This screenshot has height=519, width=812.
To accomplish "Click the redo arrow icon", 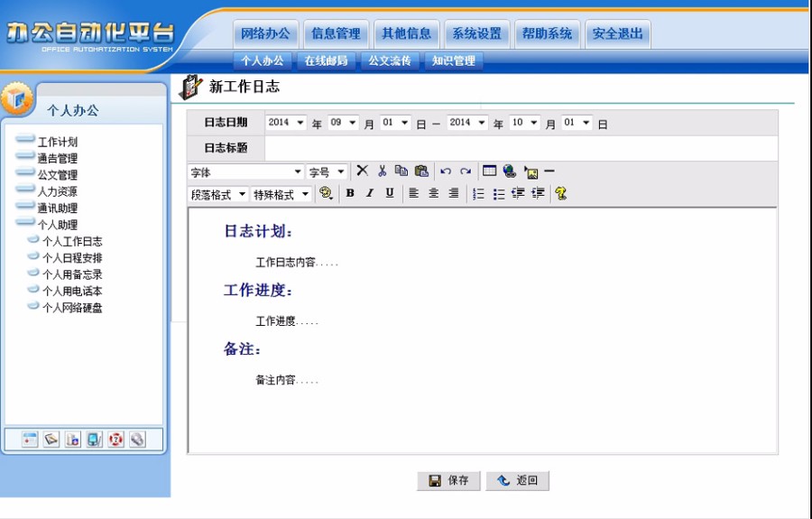I will (x=466, y=171).
